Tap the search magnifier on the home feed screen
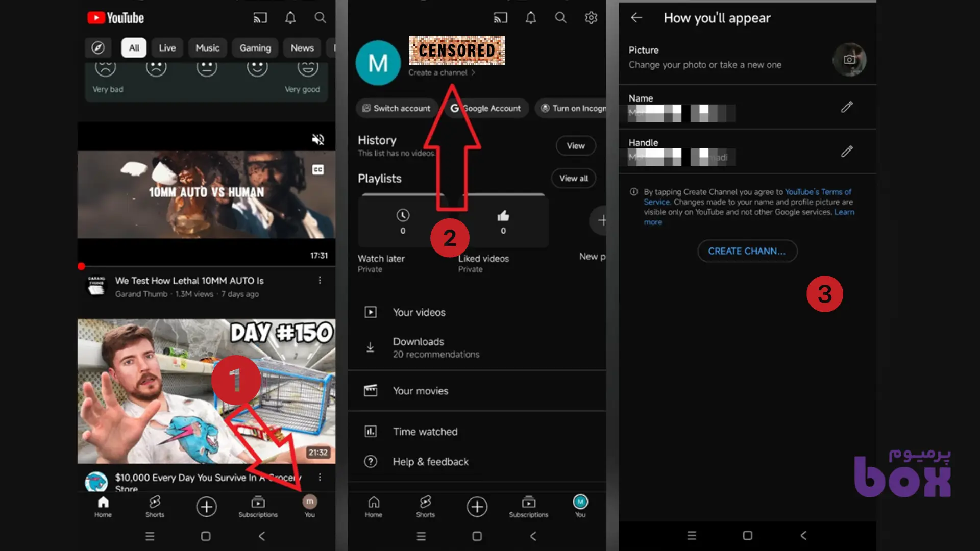Viewport: 980px width, 551px height. pyautogui.click(x=320, y=18)
